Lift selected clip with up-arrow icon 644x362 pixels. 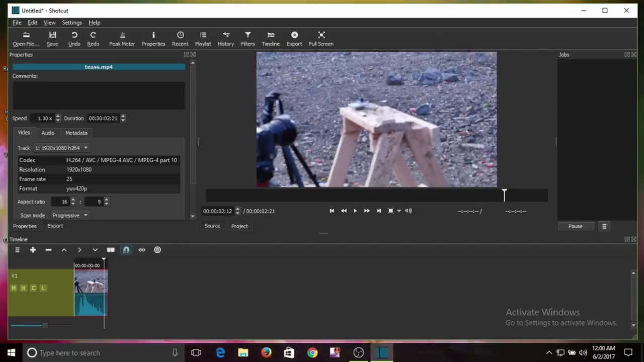64,250
